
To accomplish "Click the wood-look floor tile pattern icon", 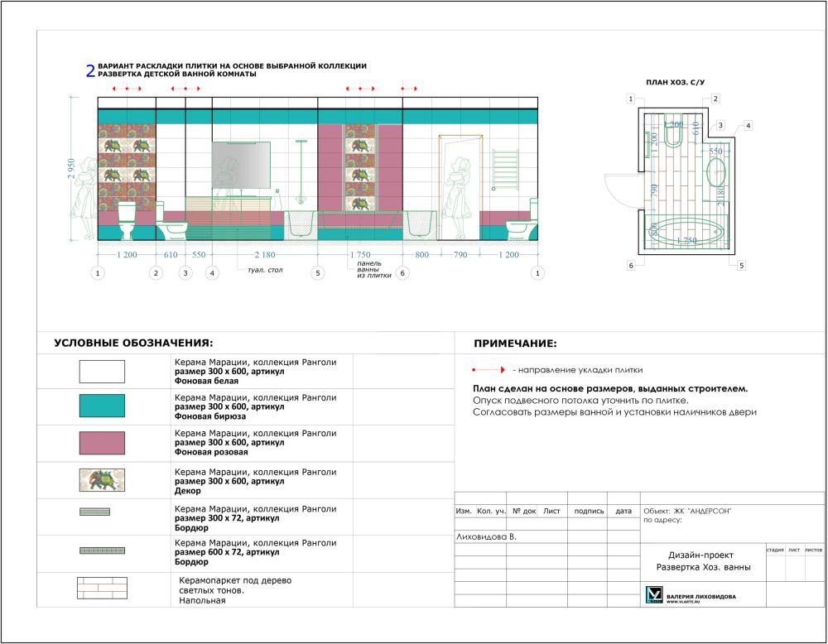I will 102,588.
